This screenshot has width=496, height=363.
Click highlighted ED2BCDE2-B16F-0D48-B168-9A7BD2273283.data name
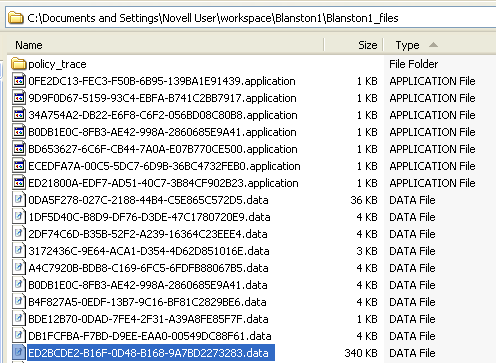(x=151, y=353)
